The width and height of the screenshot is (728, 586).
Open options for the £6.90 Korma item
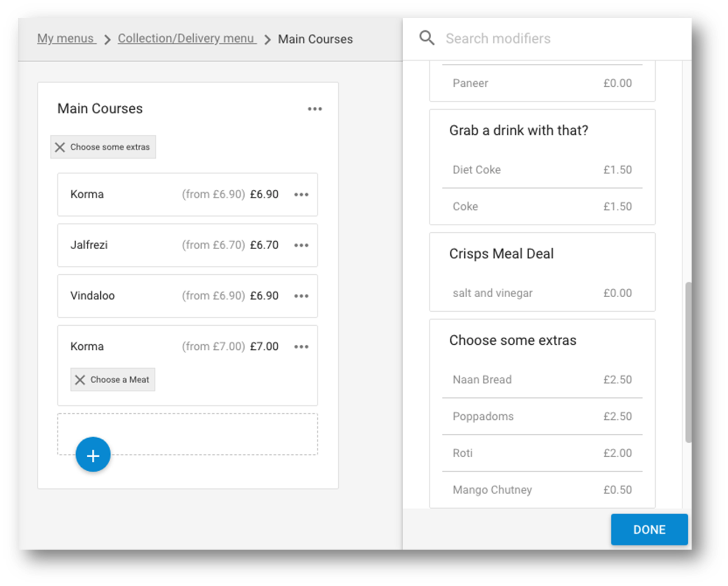pos(301,194)
